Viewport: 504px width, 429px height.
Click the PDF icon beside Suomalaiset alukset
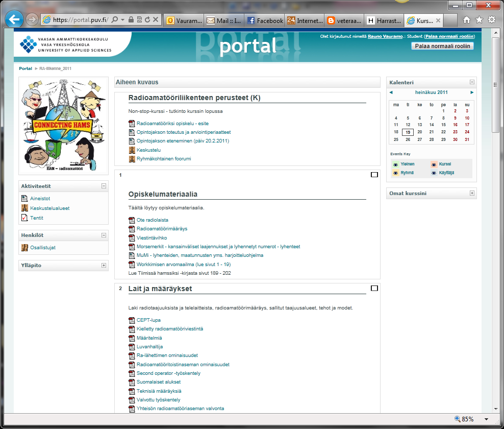(x=132, y=382)
